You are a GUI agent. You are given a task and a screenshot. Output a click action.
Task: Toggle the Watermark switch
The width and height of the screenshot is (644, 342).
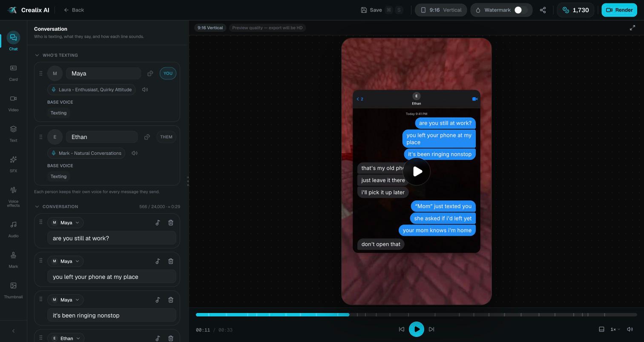click(x=521, y=10)
